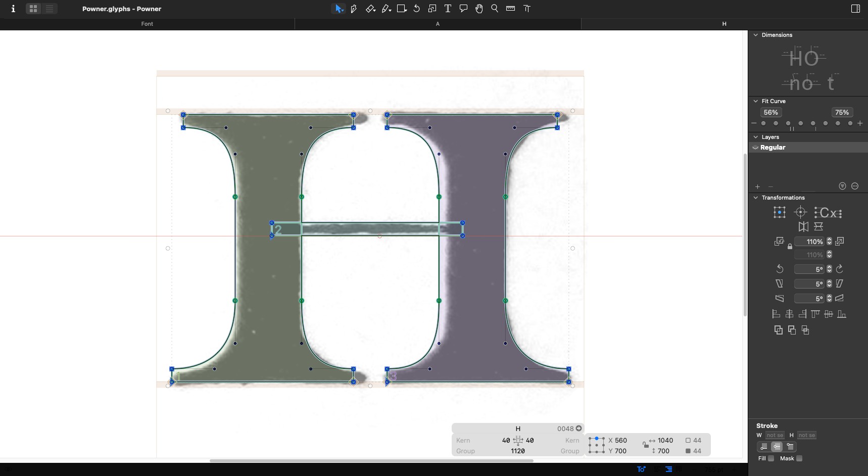Switch to the Text tool
868x476 pixels.
[448, 9]
